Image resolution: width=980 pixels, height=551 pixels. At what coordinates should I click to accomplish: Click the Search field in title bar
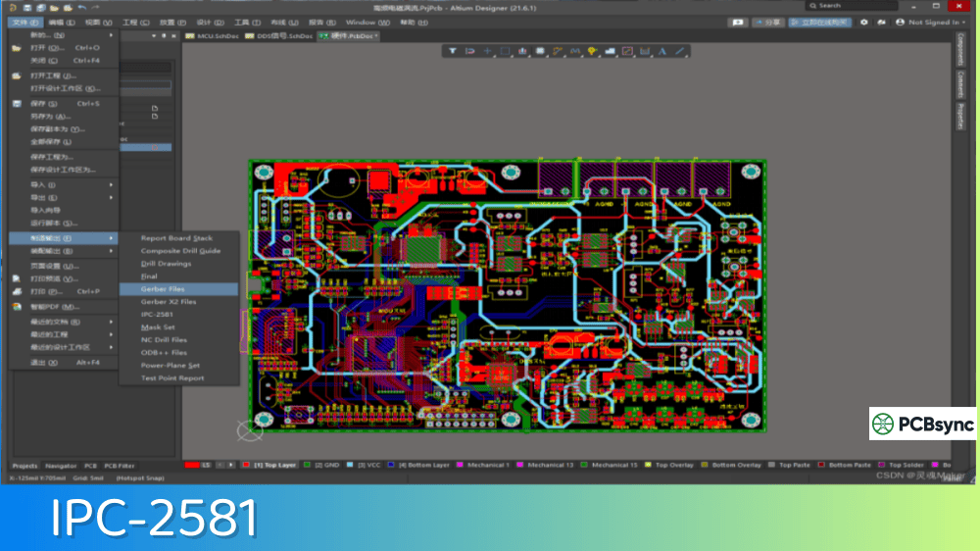(853, 6)
